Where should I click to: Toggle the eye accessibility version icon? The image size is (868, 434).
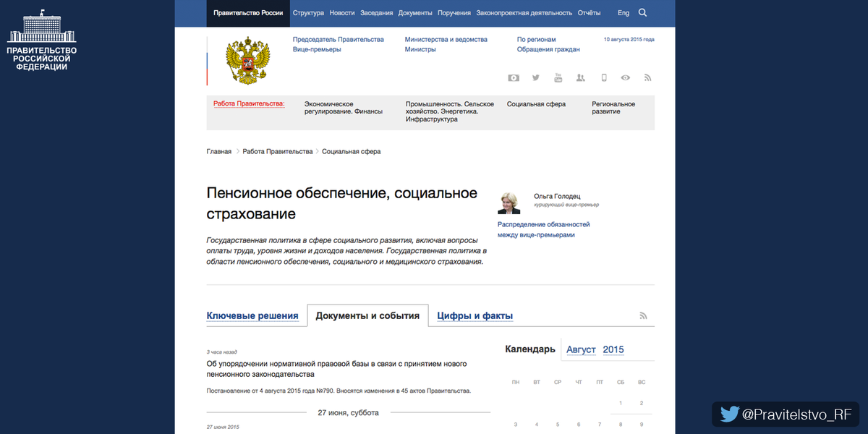point(626,77)
